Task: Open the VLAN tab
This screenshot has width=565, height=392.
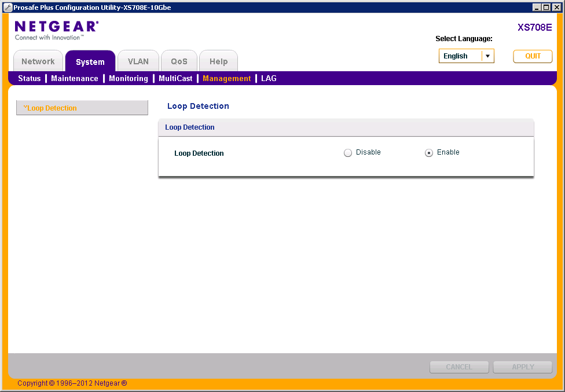Action: [x=138, y=61]
